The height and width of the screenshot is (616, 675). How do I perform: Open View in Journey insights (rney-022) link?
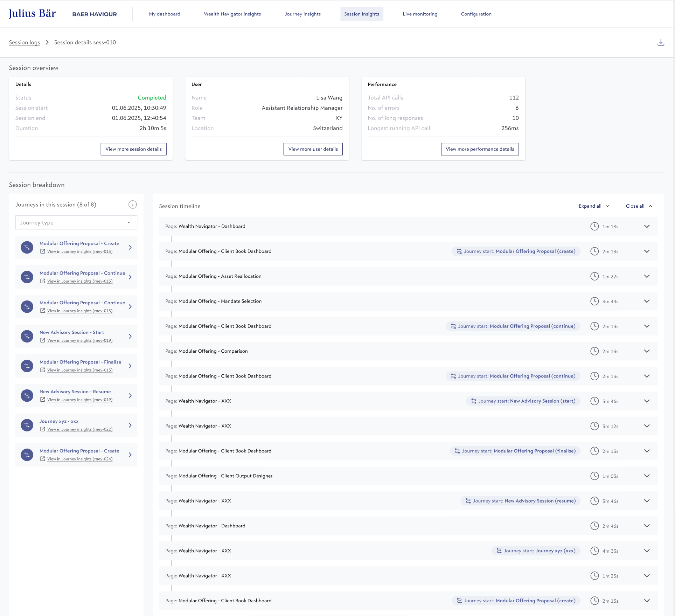(80, 429)
